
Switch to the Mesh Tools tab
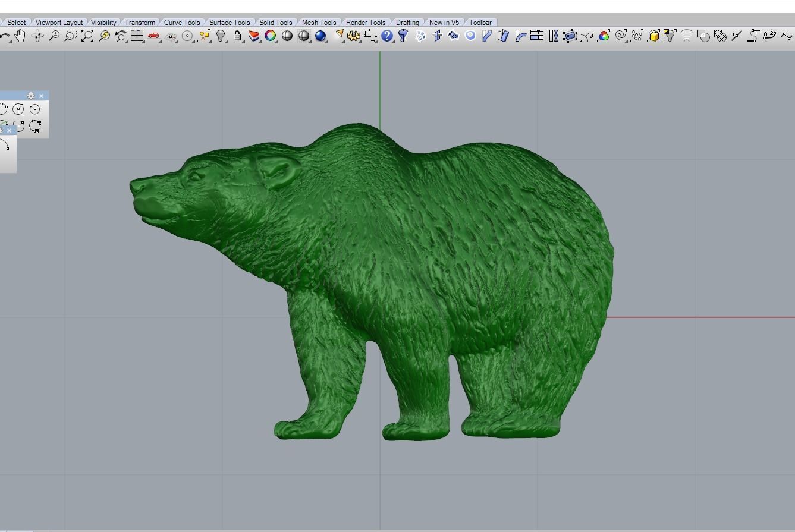(319, 23)
